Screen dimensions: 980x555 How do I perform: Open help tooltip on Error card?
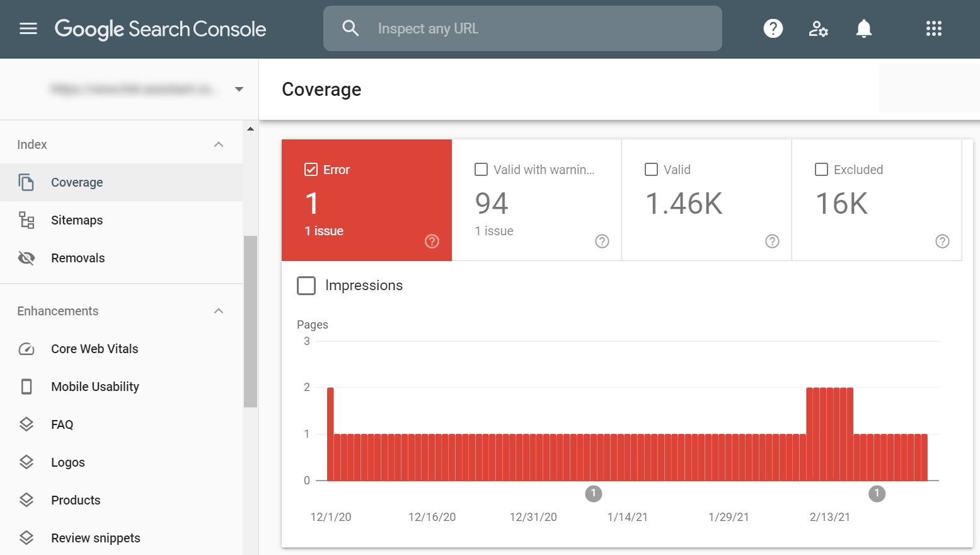point(432,241)
